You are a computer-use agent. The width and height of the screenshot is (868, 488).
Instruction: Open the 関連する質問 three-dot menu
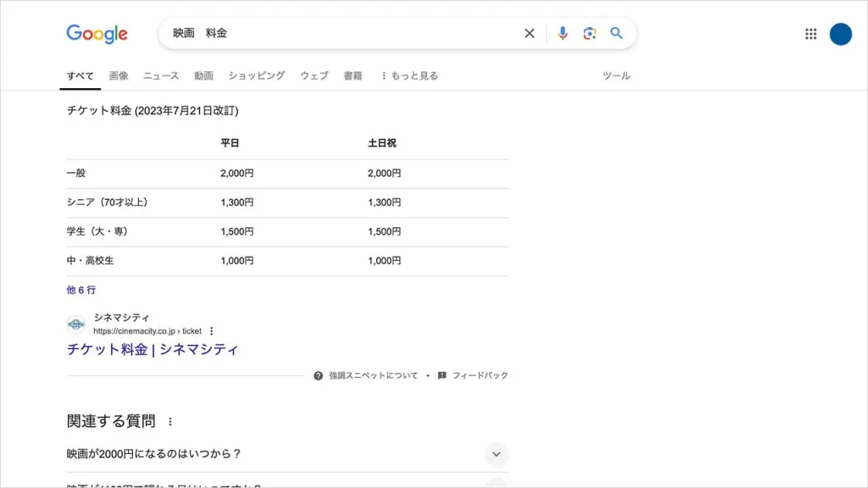point(170,421)
